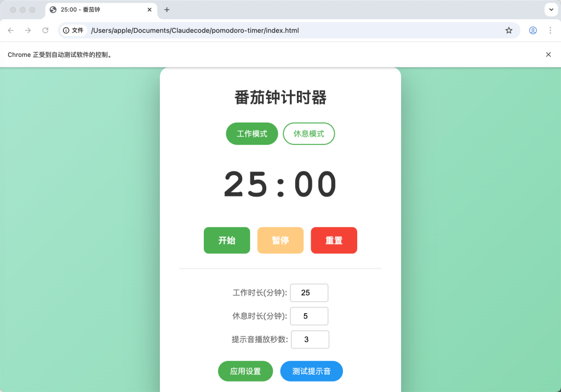Image resolution: width=561 pixels, height=392 pixels.
Task: Click the browser back arrow icon
Action: point(11,31)
